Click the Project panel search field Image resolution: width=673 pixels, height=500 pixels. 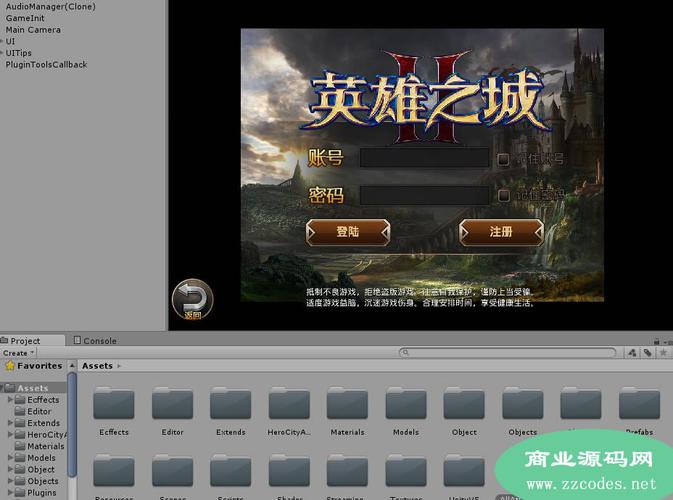pyautogui.click(x=508, y=353)
